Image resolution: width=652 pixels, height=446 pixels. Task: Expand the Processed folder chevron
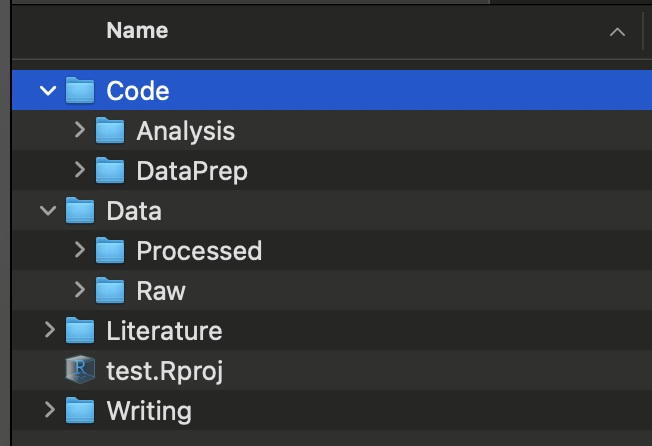coord(79,250)
